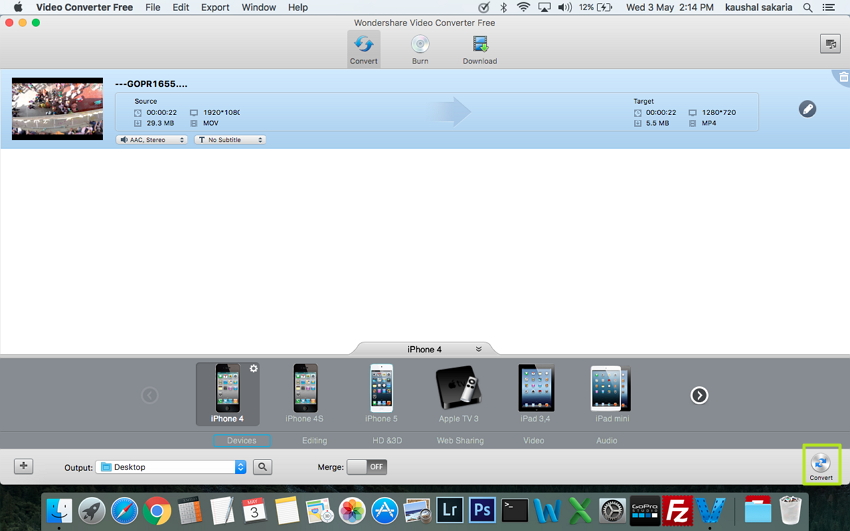Select the Apple TV 3 preset
Image resolution: width=850 pixels, height=531 pixels.
(459, 394)
